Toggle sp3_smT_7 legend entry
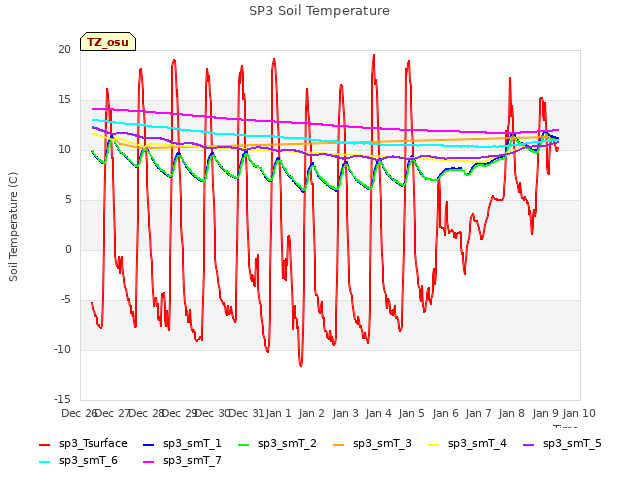 [x=182, y=461]
